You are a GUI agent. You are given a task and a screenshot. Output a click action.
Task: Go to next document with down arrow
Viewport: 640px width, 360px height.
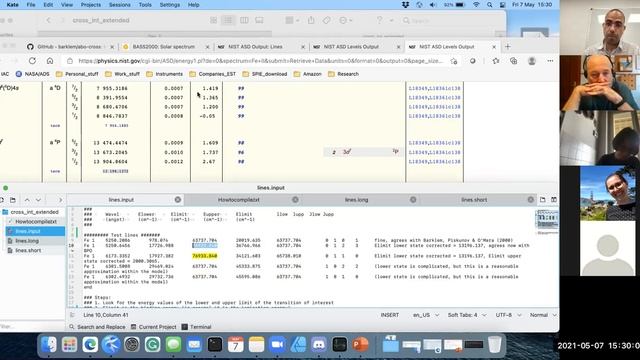pos(38,200)
